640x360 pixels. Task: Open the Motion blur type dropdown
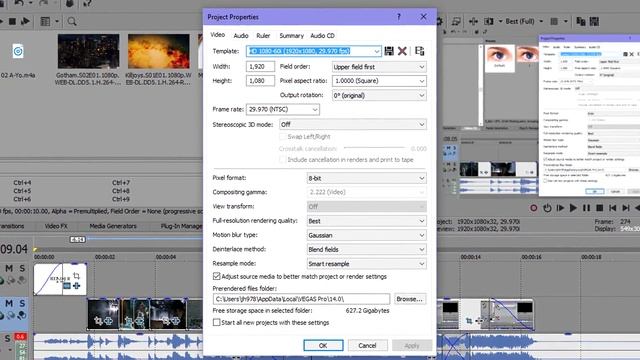tap(367, 235)
